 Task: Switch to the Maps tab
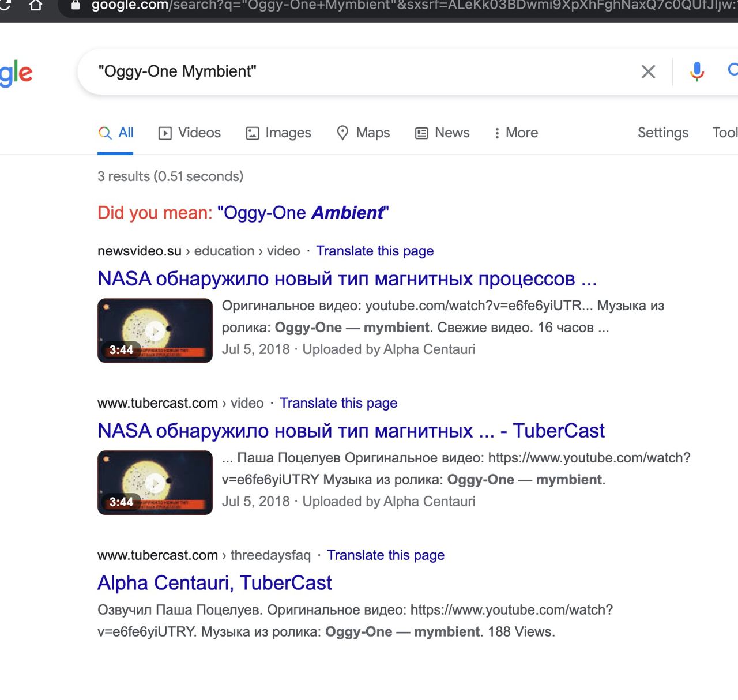point(363,133)
